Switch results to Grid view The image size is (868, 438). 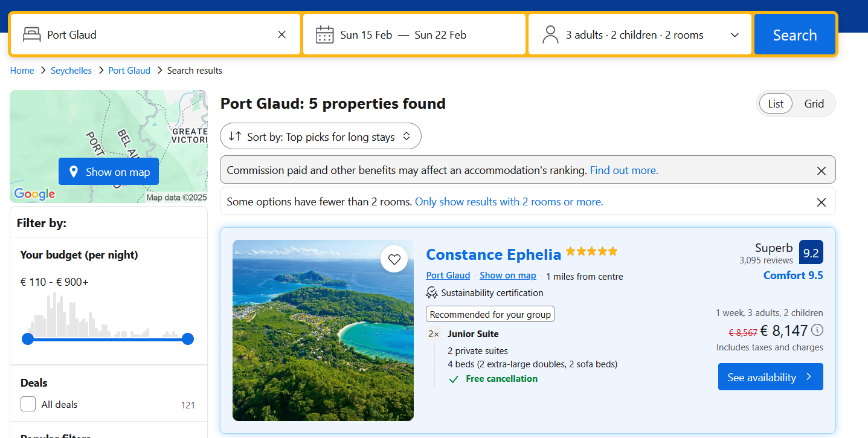(x=814, y=104)
